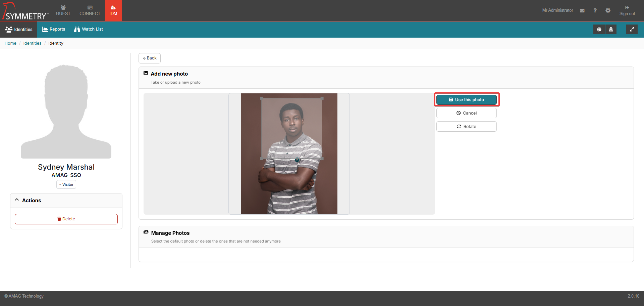Click the mail envelope icon in header
Screen dimensions: 644x306
coord(582,11)
